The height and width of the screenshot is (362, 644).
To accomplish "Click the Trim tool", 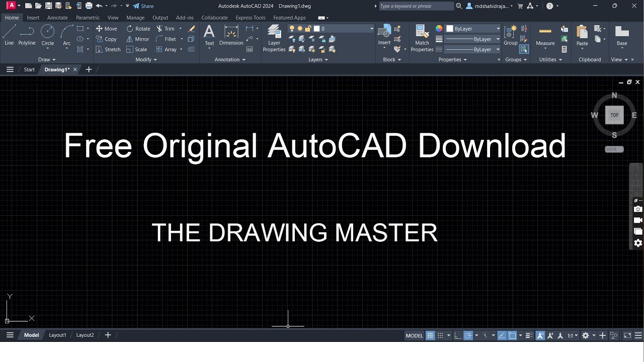I will (x=166, y=29).
